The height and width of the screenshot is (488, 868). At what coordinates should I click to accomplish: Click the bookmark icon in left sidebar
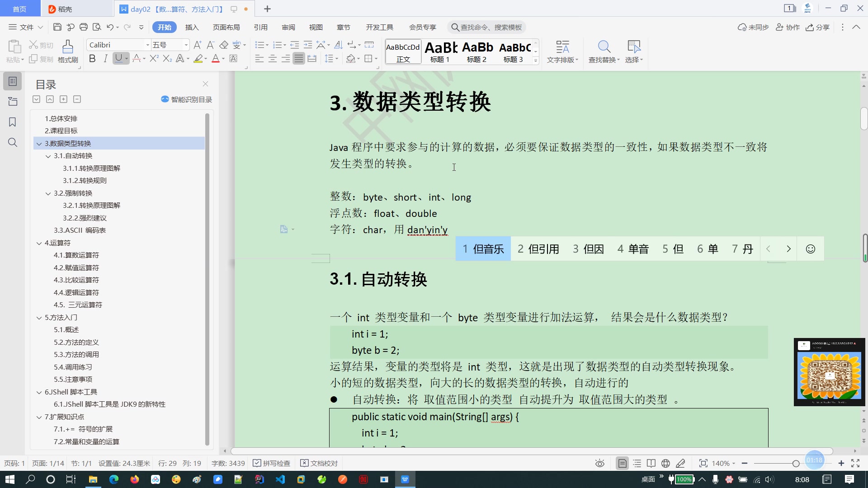13,122
